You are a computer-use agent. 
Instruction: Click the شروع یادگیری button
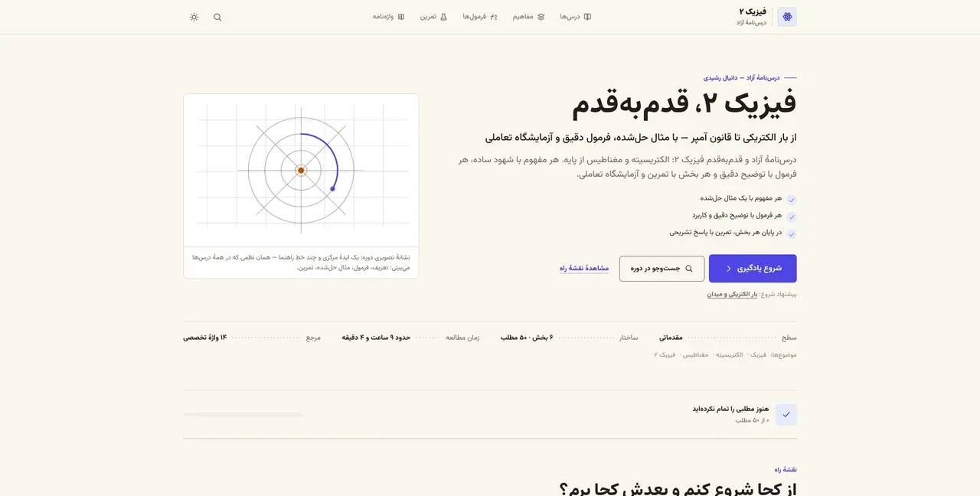(753, 269)
